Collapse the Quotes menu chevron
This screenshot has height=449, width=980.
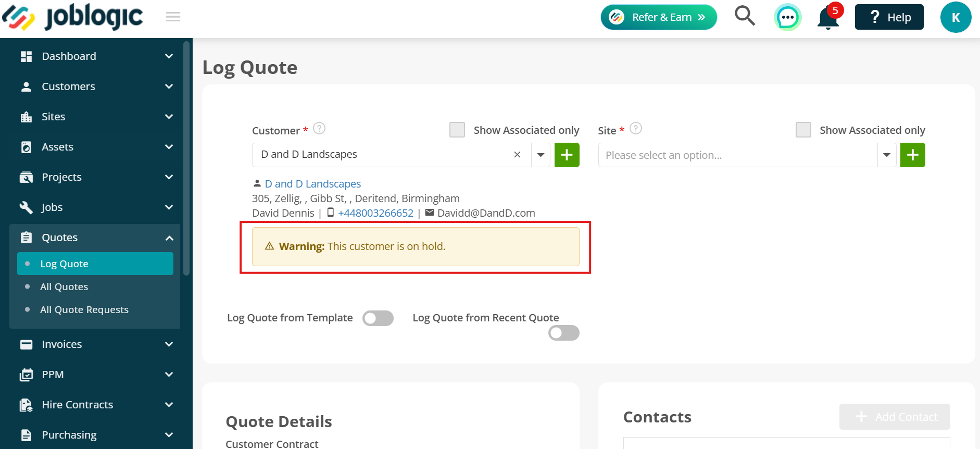pos(169,238)
